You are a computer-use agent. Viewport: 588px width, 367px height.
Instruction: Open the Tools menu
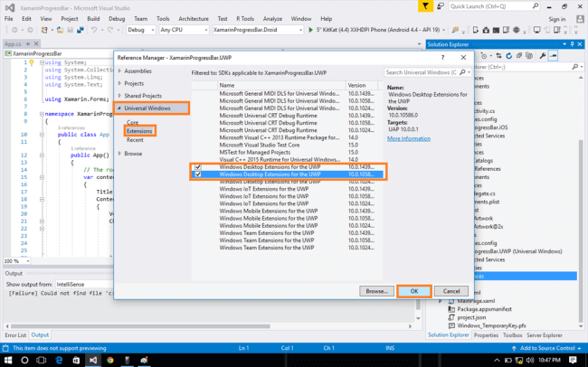163,19
